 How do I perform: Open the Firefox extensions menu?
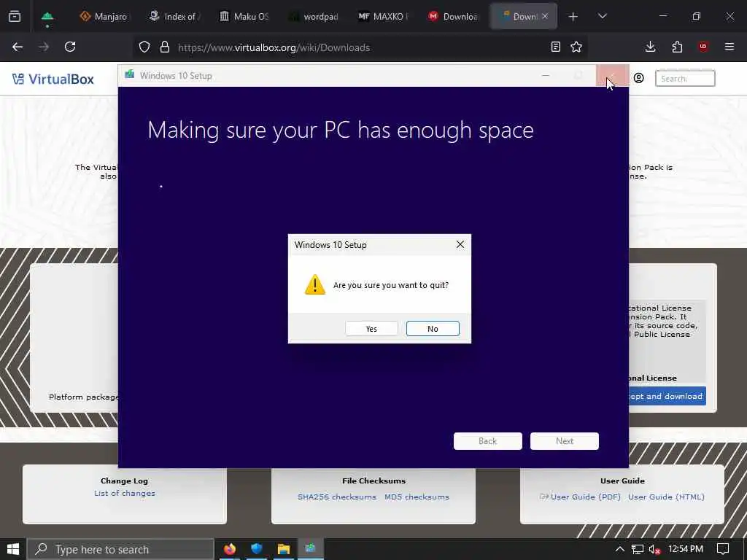click(x=677, y=47)
